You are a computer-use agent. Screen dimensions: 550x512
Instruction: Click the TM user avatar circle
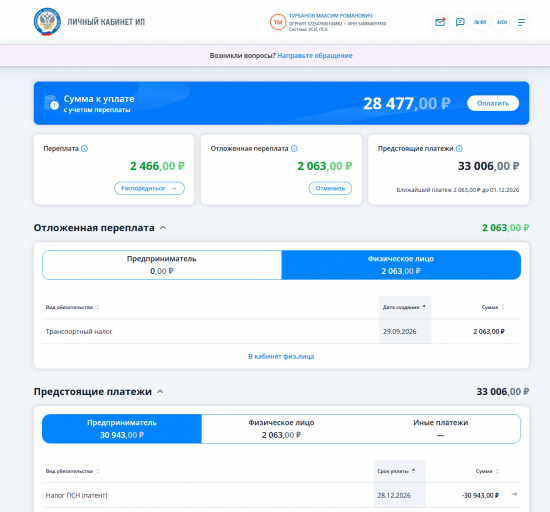tap(278, 22)
